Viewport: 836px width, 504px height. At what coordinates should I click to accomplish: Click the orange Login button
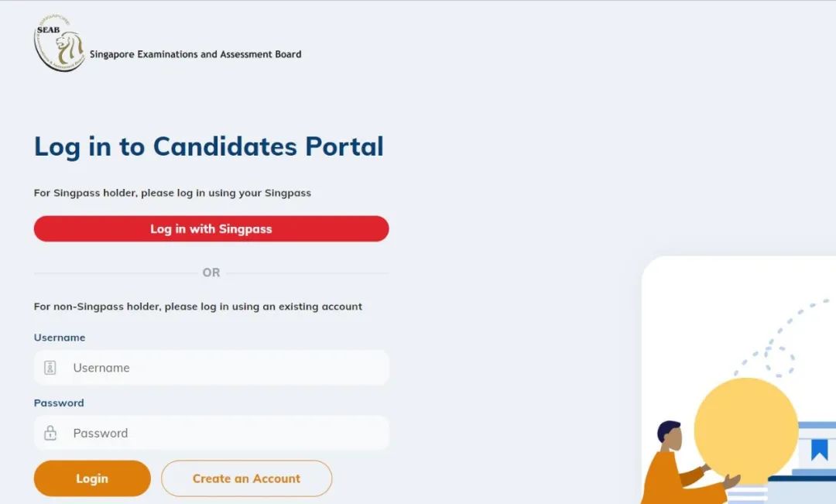coord(92,478)
